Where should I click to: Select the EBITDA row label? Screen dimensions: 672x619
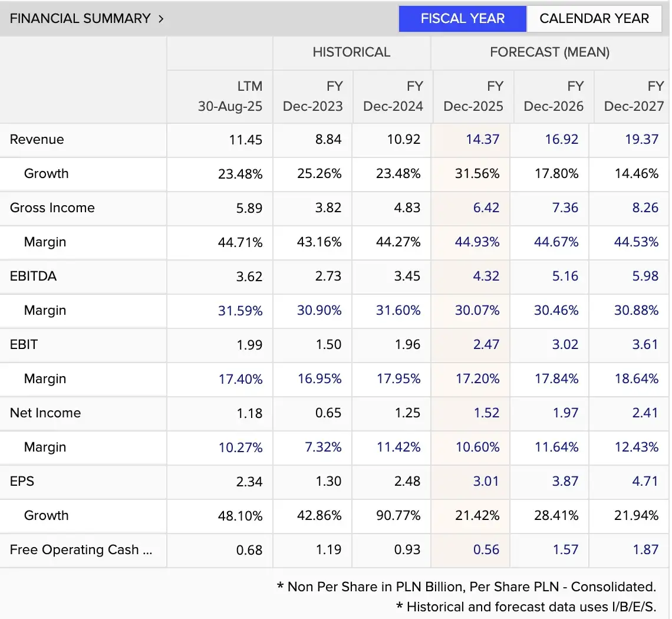[33, 276]
